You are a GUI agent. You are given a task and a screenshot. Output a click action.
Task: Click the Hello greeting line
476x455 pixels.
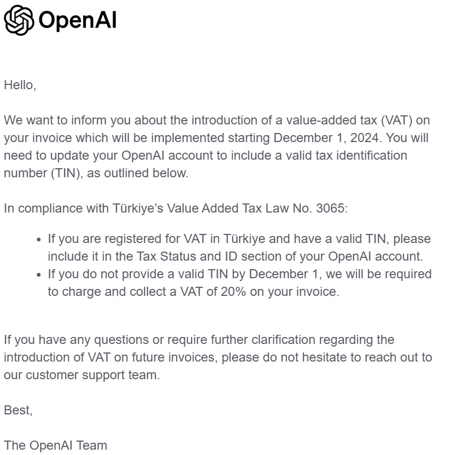[x=20, y=85]
